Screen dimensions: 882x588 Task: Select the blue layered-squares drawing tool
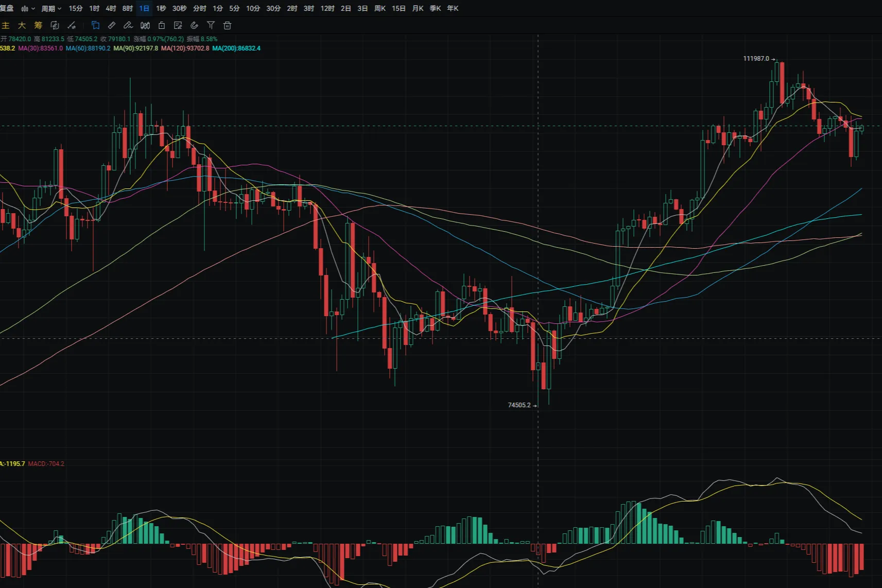tap(95, 25)
